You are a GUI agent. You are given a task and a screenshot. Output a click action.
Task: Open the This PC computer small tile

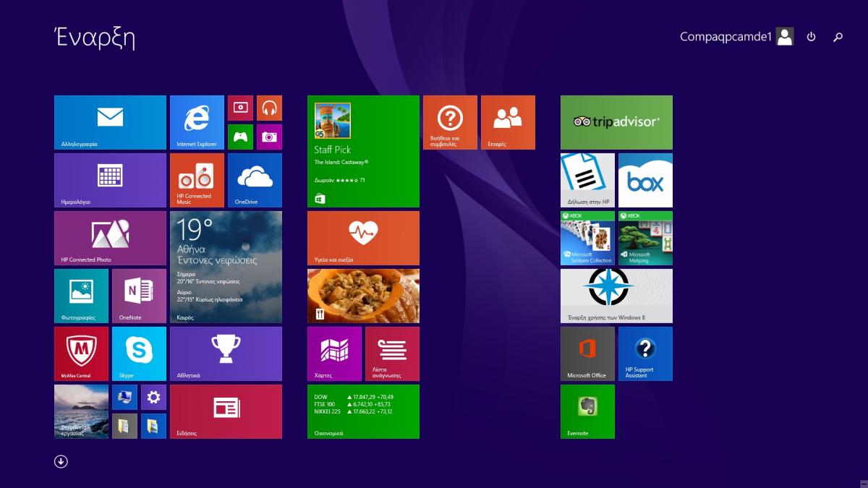point(124,397)
